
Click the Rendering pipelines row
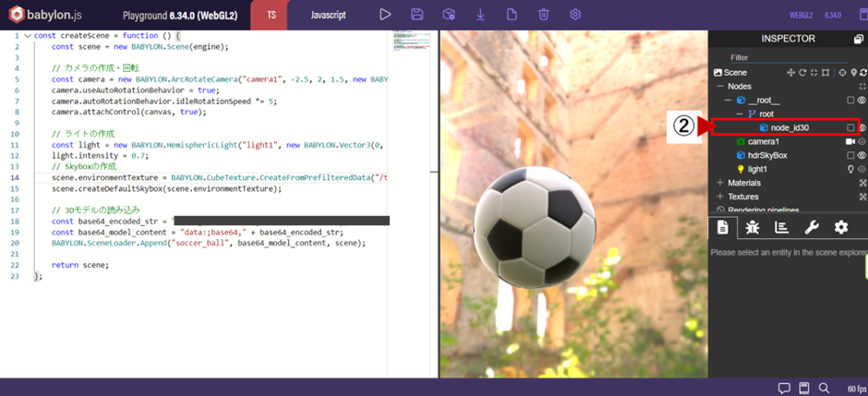click(x=763, y=210)
